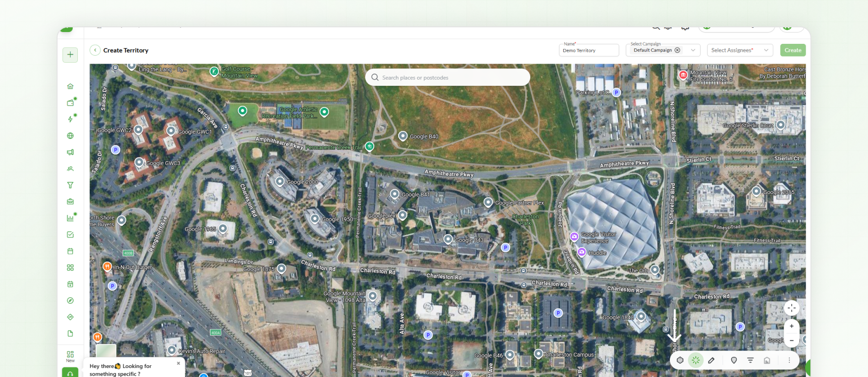Open the people/team sidebar icon
This screenshot has height=377, width=868.
[x=70, y=169]
